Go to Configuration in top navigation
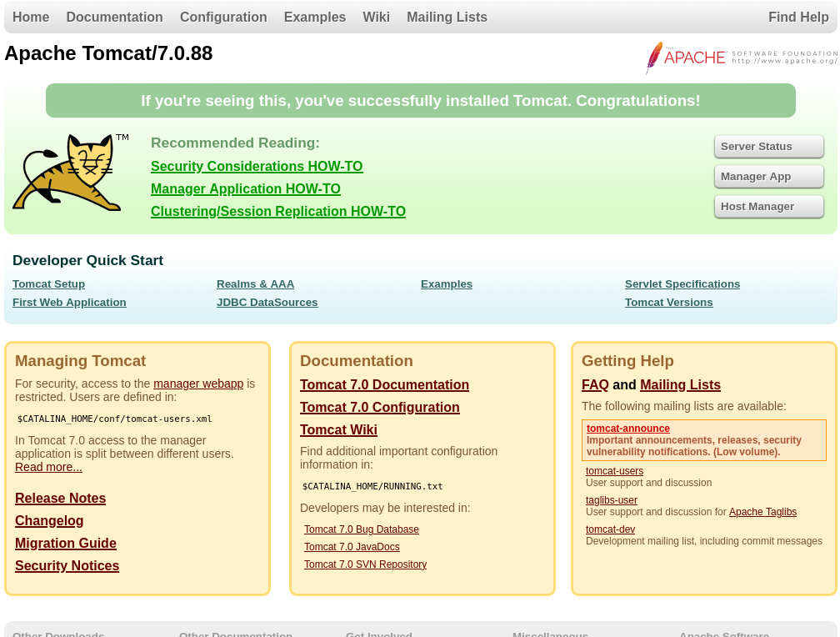 point(223,17)
